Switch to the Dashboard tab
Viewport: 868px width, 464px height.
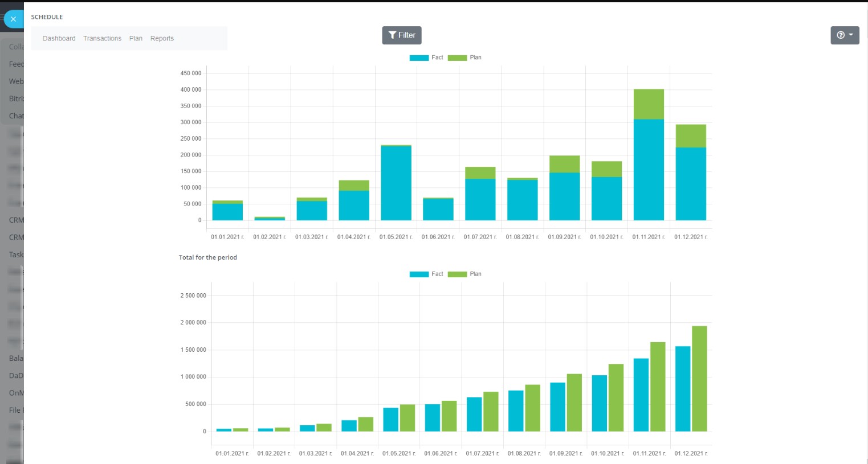(59, 39)
